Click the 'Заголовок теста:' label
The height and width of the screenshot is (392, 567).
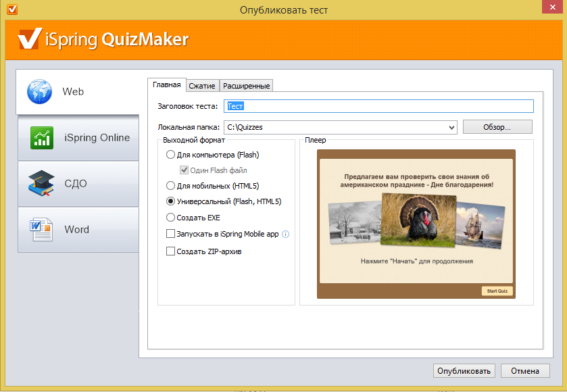point(188,106)
